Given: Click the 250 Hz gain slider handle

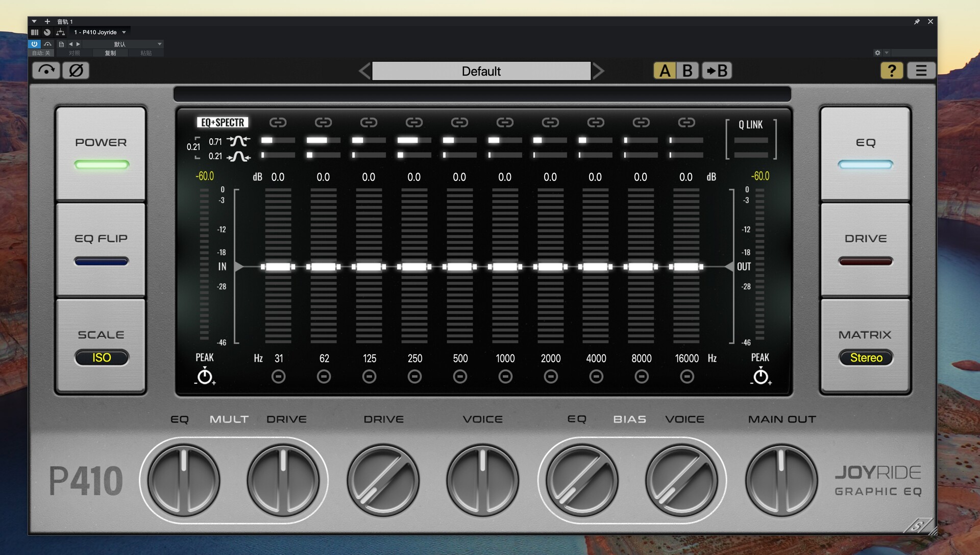Looking at the screenshot, I should (414, 267).
